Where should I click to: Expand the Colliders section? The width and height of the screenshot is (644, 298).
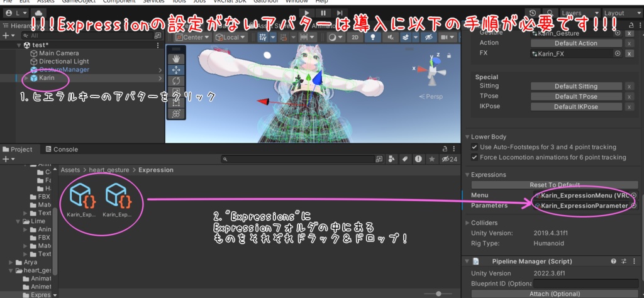(x=467, y=223)
